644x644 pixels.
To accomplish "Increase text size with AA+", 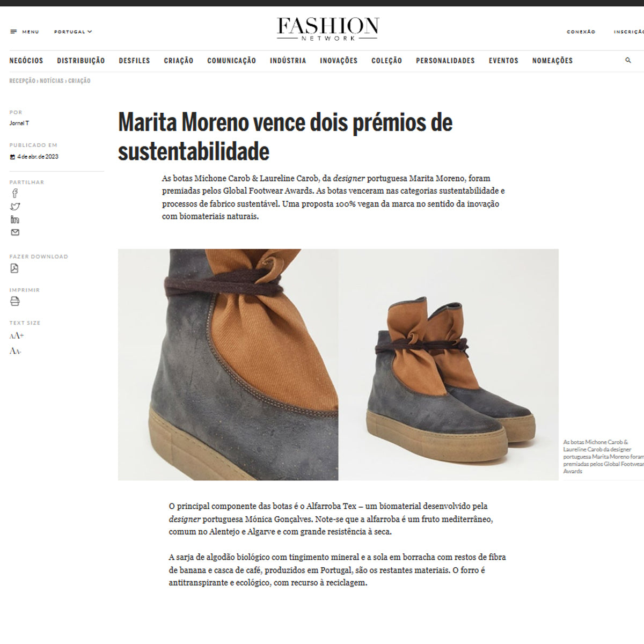I will tap(17, 336).
